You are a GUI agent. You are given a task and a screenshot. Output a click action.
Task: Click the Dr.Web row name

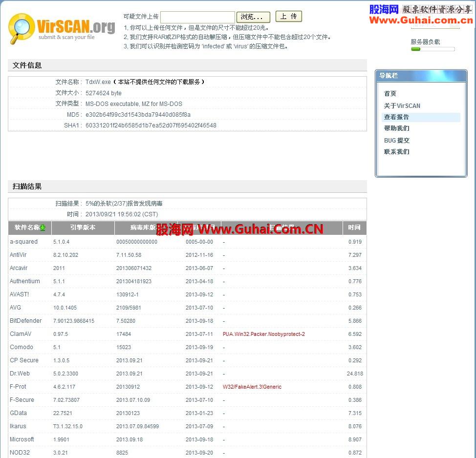pos(20,374)
